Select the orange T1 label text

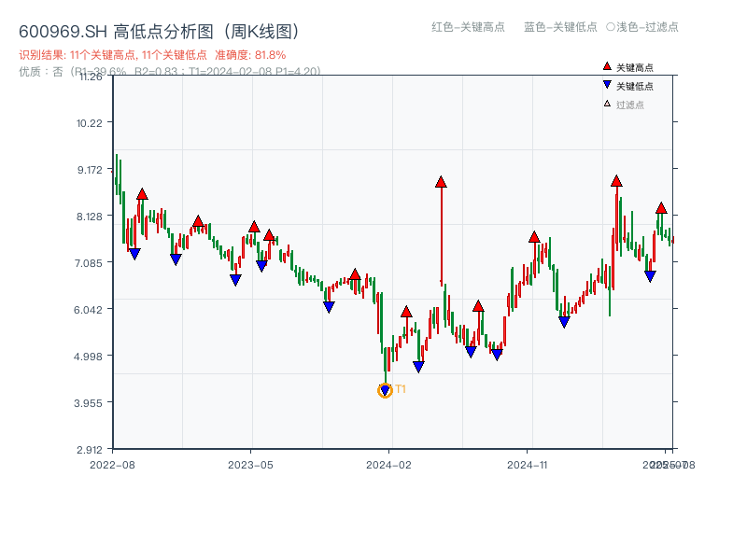pos(401,389)
